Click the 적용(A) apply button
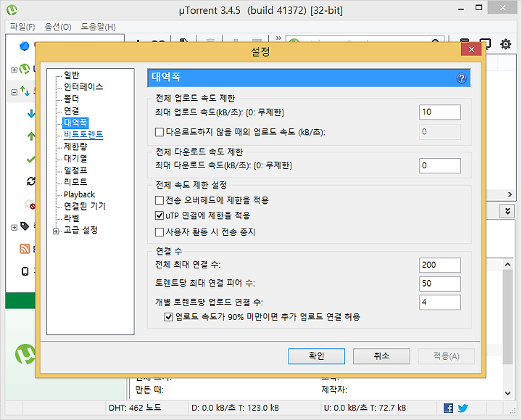This screenshot has height=420, width=522. tap(447, 356)
